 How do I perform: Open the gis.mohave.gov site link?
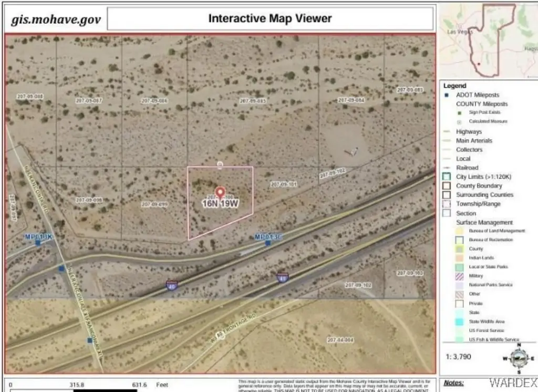56,19
